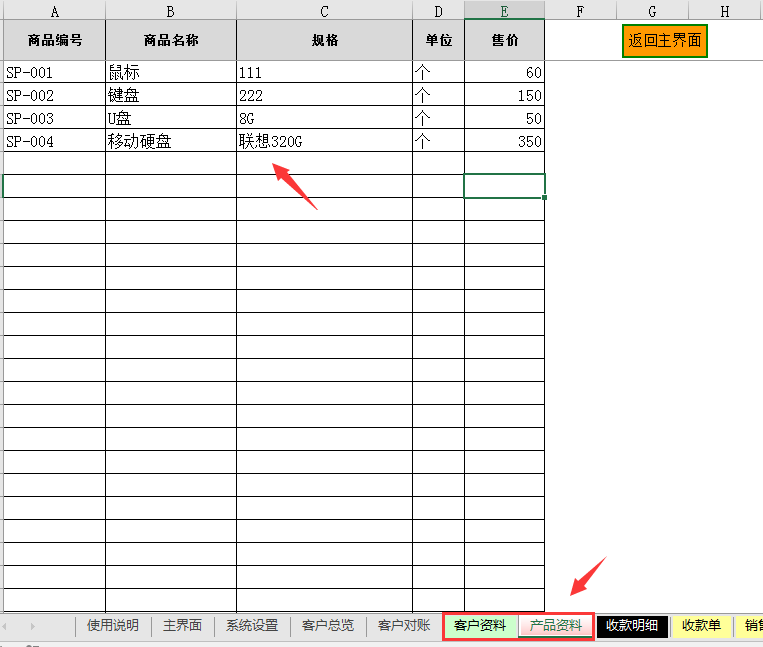Select the price cell showing 150
This screenshot has height=647, width=763.
coord(505,95)
